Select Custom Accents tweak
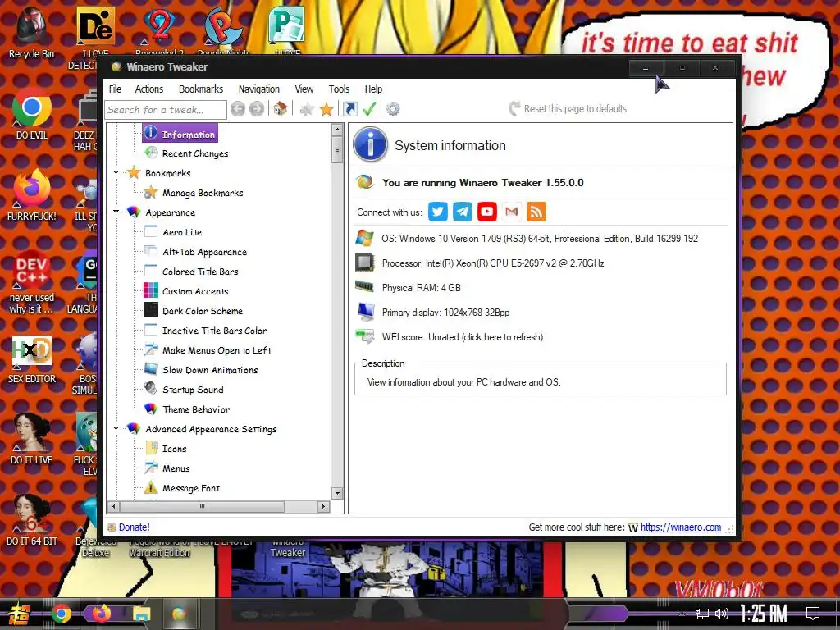 point(195,291)
